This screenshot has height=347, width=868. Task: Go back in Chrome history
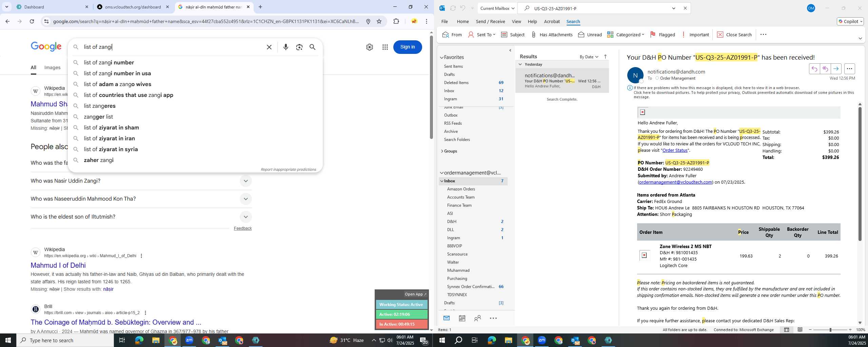click(7, 21)
